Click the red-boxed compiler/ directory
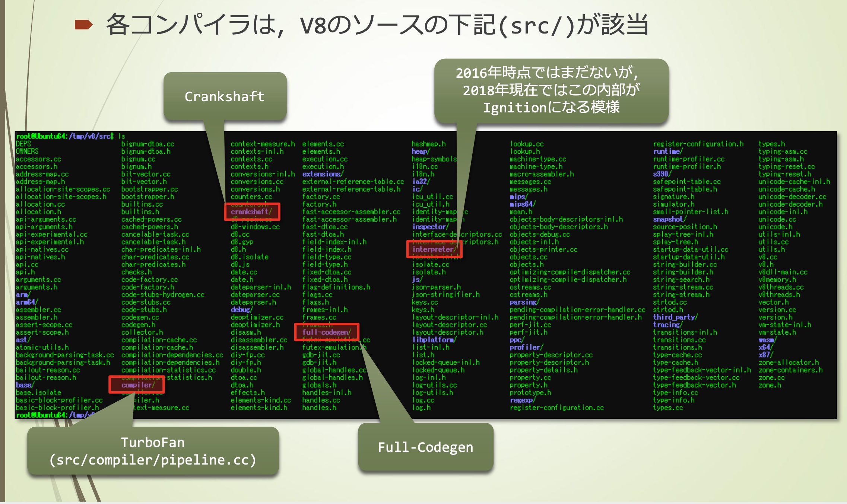847x504 pixels. (137, 385)
